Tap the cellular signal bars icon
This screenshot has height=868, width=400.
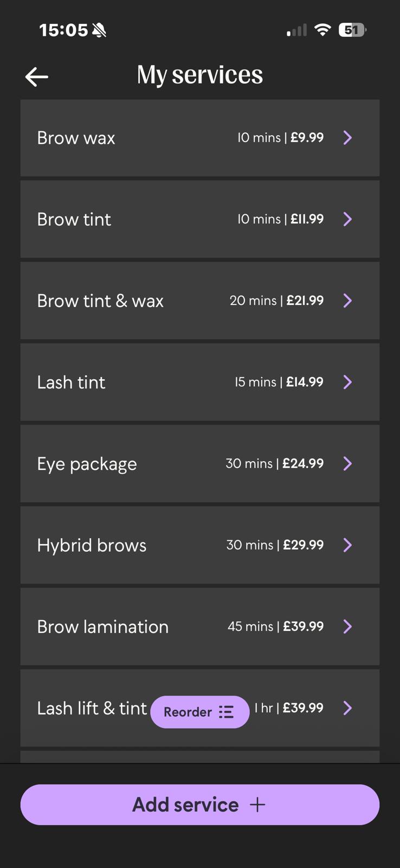296,30
